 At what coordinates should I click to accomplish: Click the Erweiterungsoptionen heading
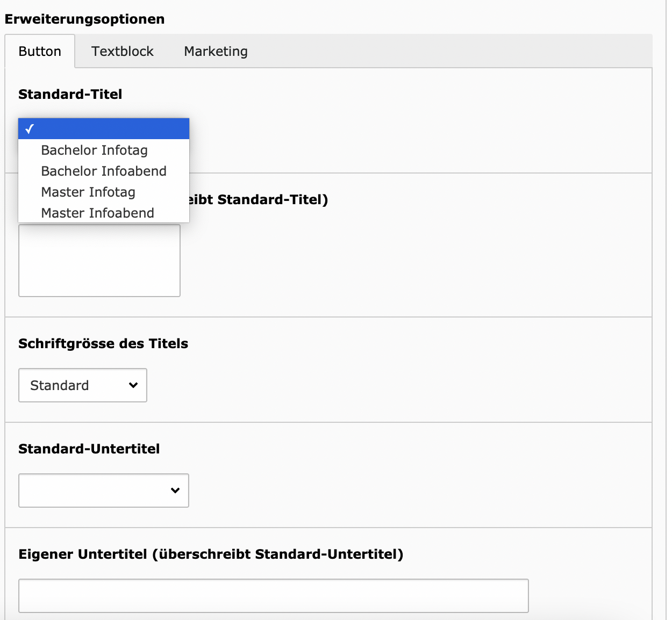pos(85,19)
